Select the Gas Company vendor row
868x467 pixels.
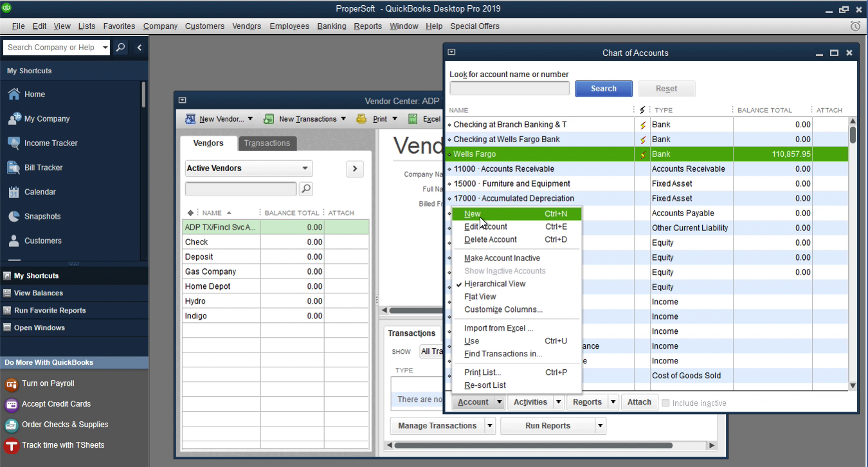(x=276, y=271)
